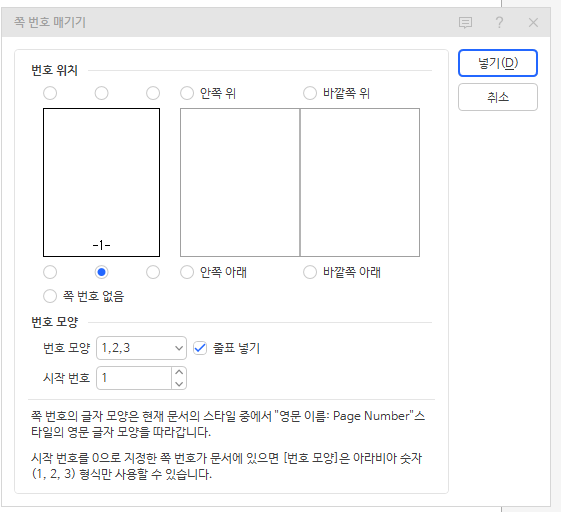Choose the 바깥쪽 아래 position option
Screen dimensions: 561x512
[342, 272]
